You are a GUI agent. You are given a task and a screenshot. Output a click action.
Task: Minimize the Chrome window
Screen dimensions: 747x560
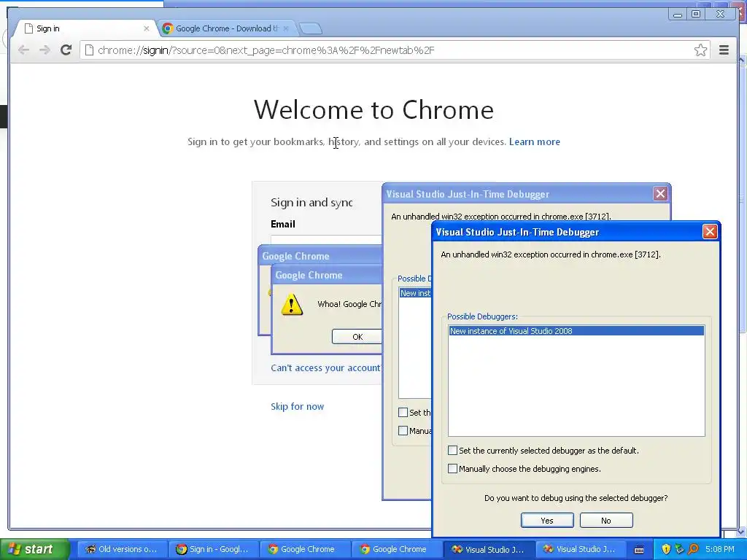pyautogui.click(x=678, y=15)
